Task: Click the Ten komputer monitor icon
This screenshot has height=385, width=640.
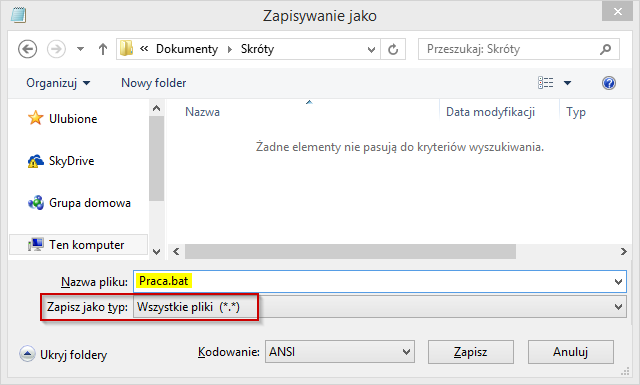Action: click(36, 245)
